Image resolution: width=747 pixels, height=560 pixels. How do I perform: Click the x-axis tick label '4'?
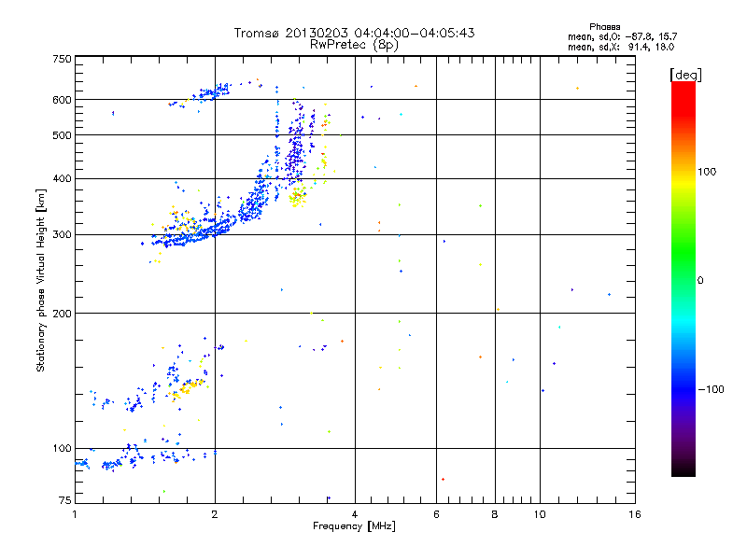(x=355, y=514)
